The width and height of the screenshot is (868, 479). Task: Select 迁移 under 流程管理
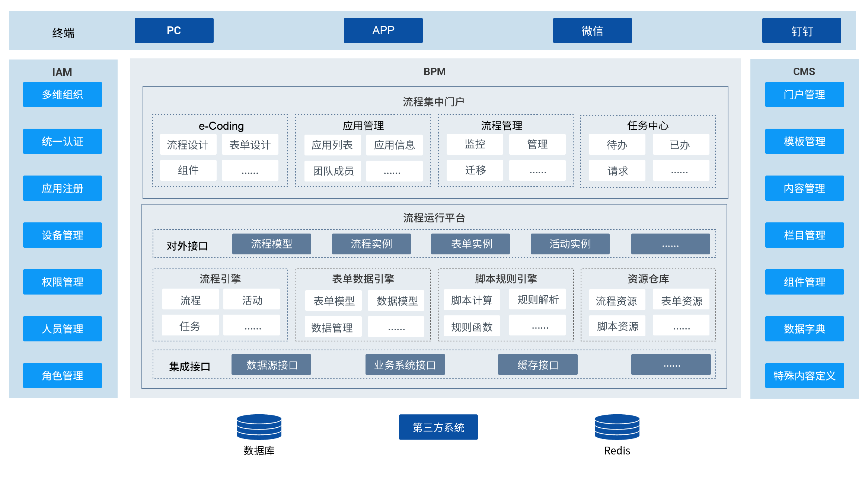(475, 170)
